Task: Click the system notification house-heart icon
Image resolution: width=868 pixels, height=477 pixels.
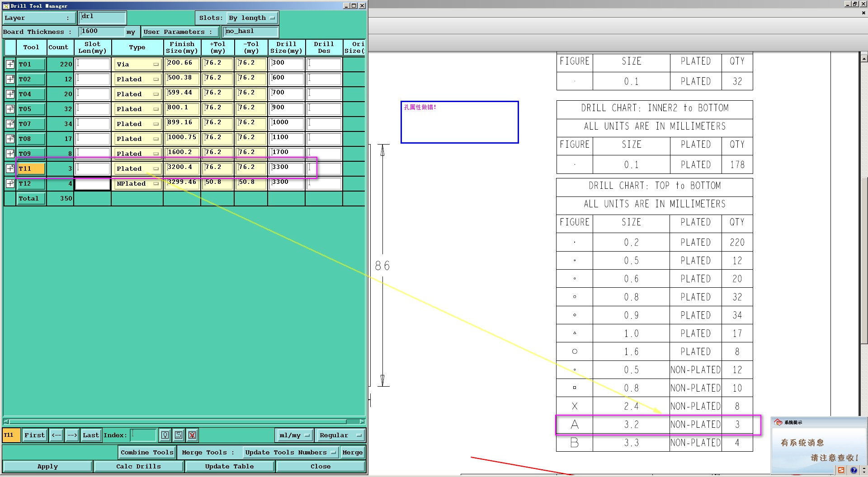Action: point(778,422)
